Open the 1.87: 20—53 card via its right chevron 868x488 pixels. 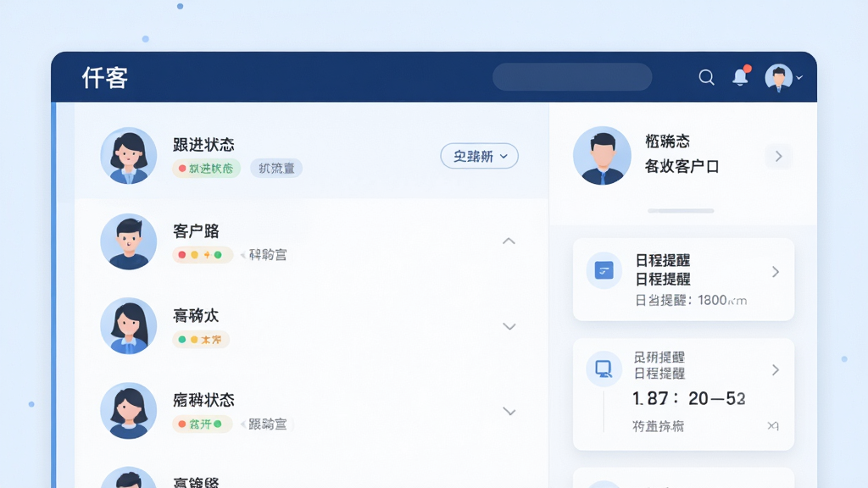[x=776, y=370]
